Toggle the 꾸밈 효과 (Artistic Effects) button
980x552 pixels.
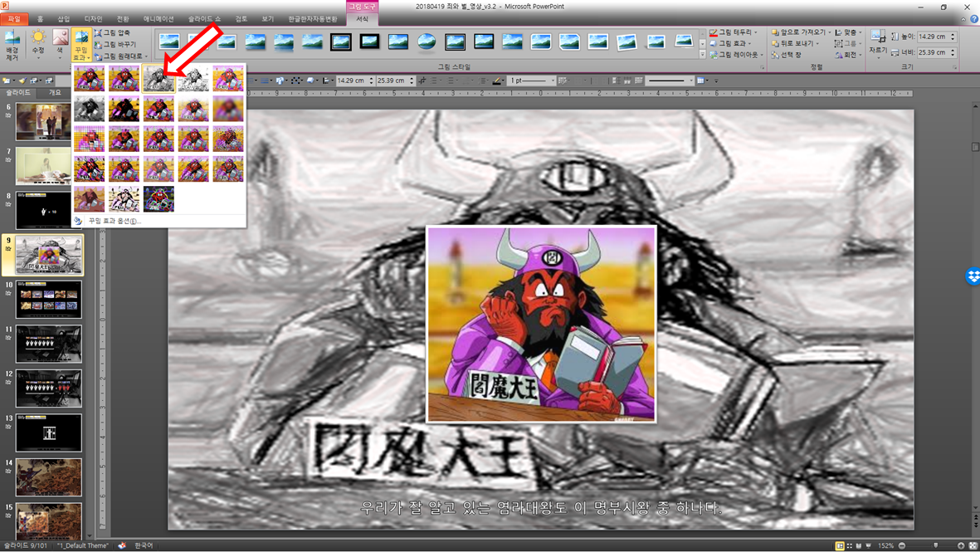point(81,44)
